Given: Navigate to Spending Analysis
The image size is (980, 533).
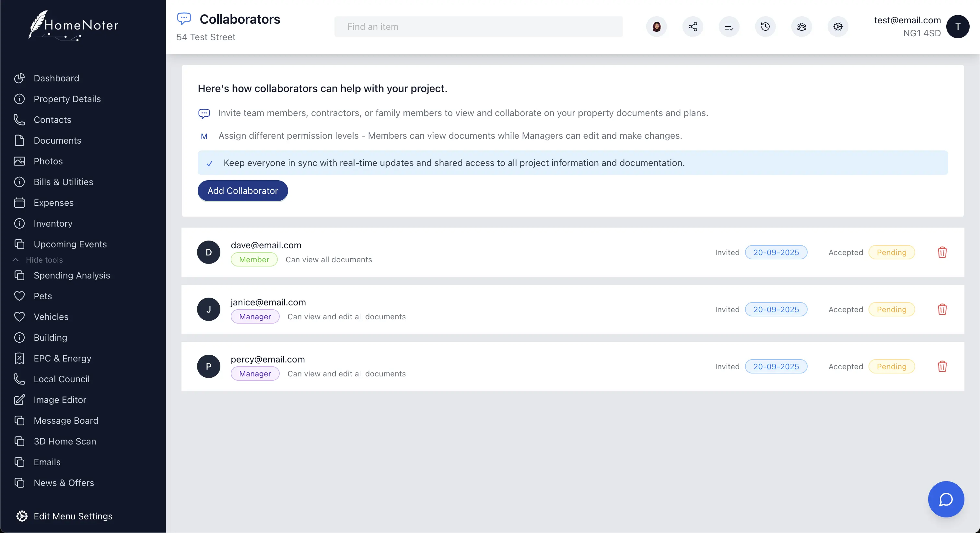Looking at the screenshot, I should coord(72,275).
